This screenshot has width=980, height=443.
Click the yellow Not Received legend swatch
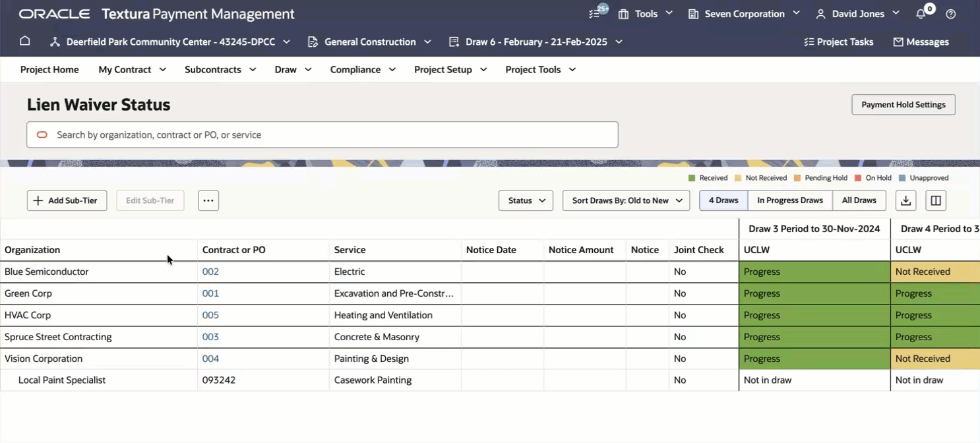click(738, 178)
